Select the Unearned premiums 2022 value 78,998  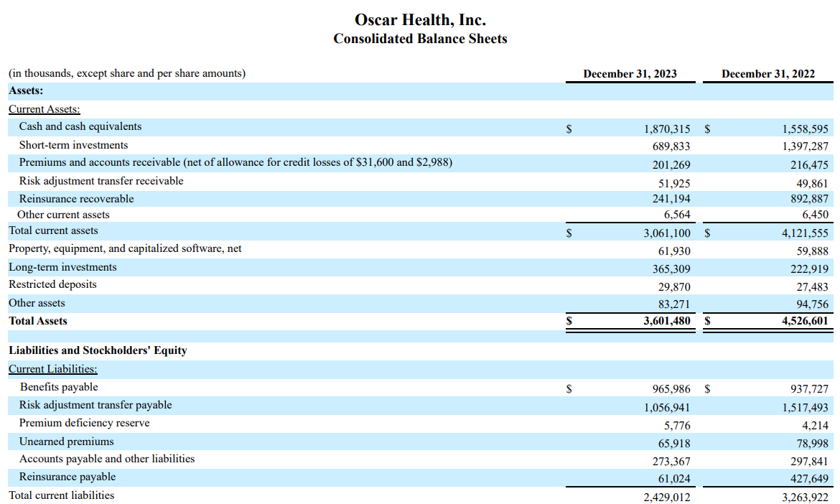click(812, 441)
